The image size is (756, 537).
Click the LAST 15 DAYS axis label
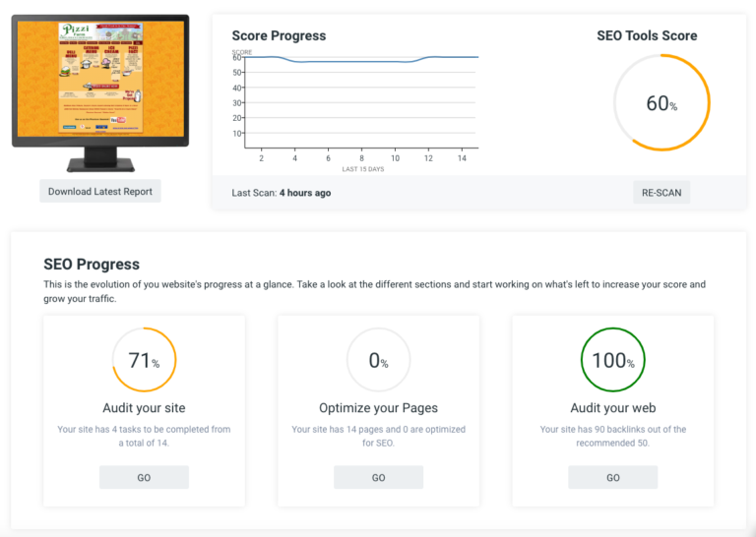[361, 169]
